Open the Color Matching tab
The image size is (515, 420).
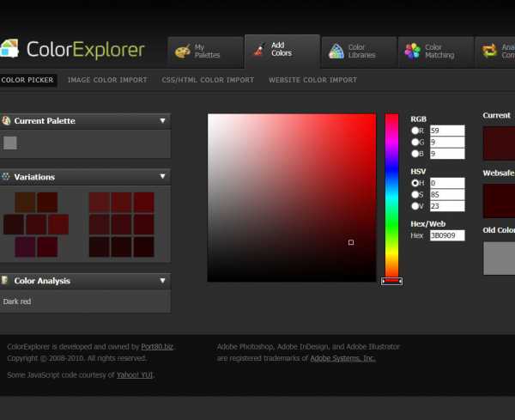pos(436,52)
